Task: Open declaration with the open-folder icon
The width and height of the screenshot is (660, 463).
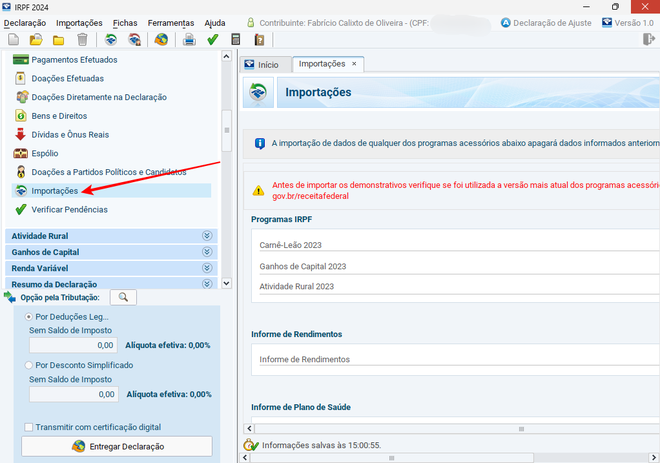Action: tap(36, 40)
